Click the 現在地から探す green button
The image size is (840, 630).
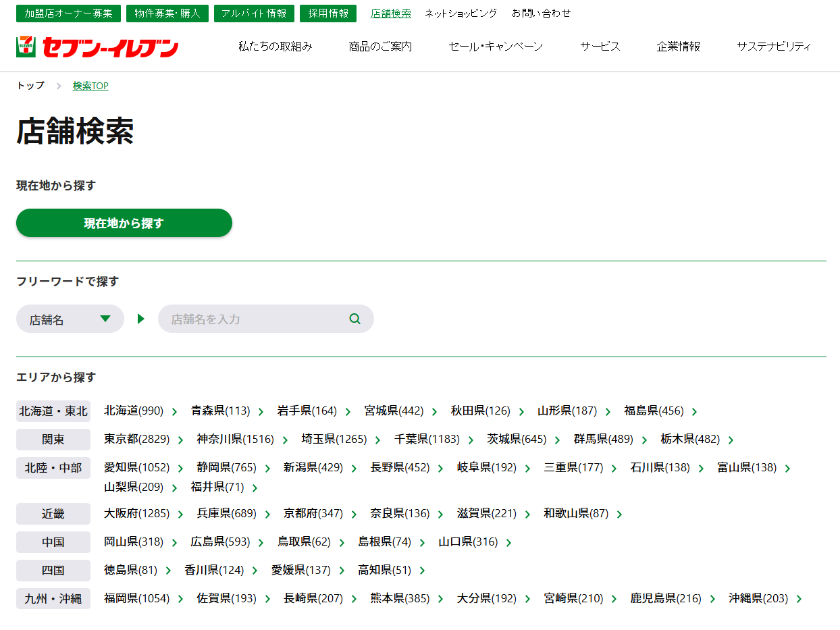click(x=124, y=223)
